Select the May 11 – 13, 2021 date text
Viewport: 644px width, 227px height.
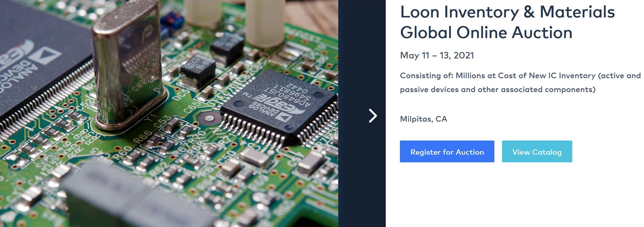click(437, 55)
